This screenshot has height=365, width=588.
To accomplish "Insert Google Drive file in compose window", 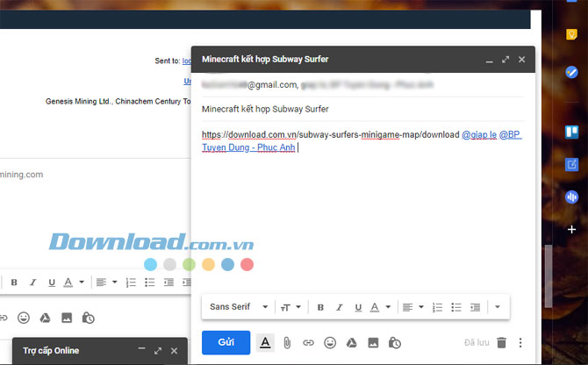I will click(x=351, y=342).
